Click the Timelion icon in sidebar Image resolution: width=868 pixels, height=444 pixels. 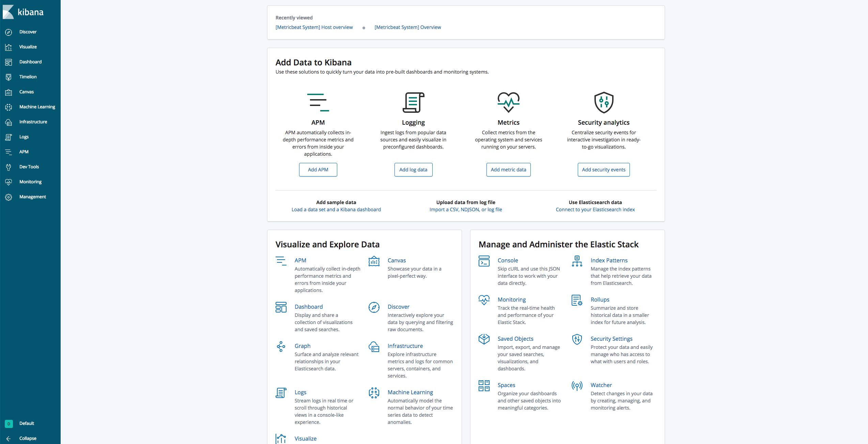pyautogui.click(x=9, y=76)
